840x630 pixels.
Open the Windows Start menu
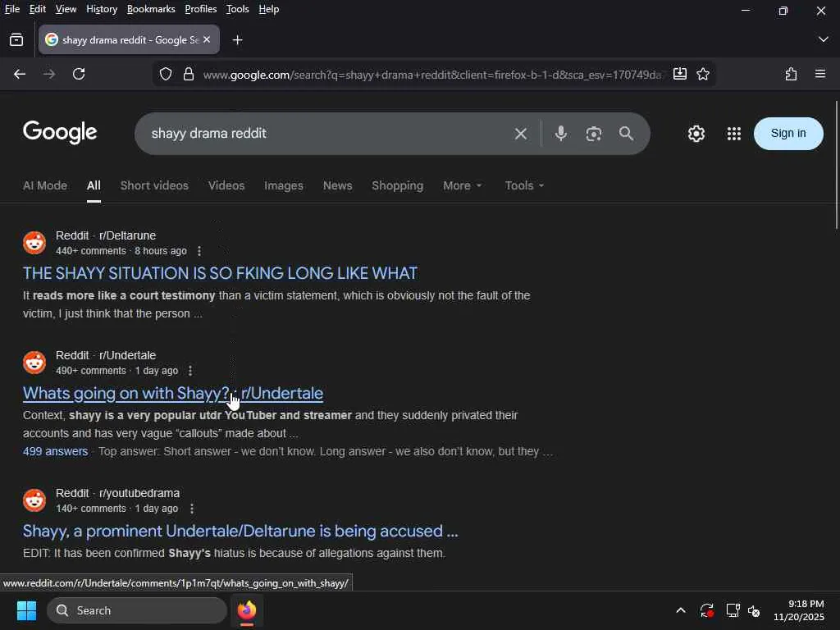point(26,610)
